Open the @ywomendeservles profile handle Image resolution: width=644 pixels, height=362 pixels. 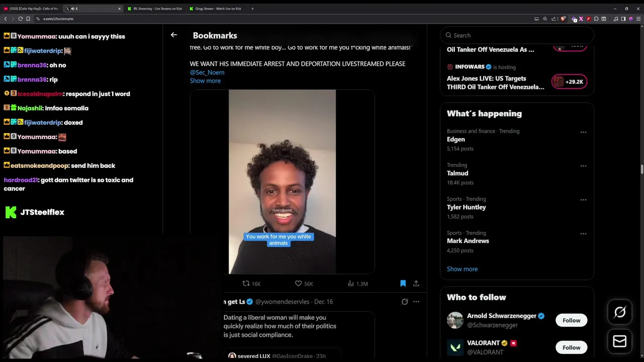click(282, 302)
